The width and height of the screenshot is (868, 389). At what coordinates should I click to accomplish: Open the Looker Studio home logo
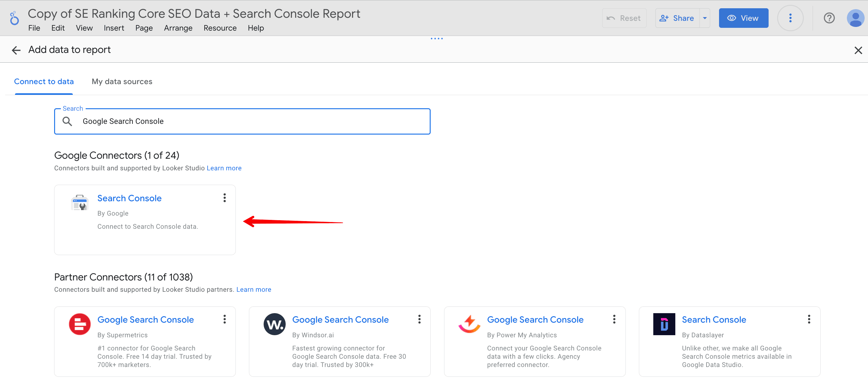coord(14,18)
